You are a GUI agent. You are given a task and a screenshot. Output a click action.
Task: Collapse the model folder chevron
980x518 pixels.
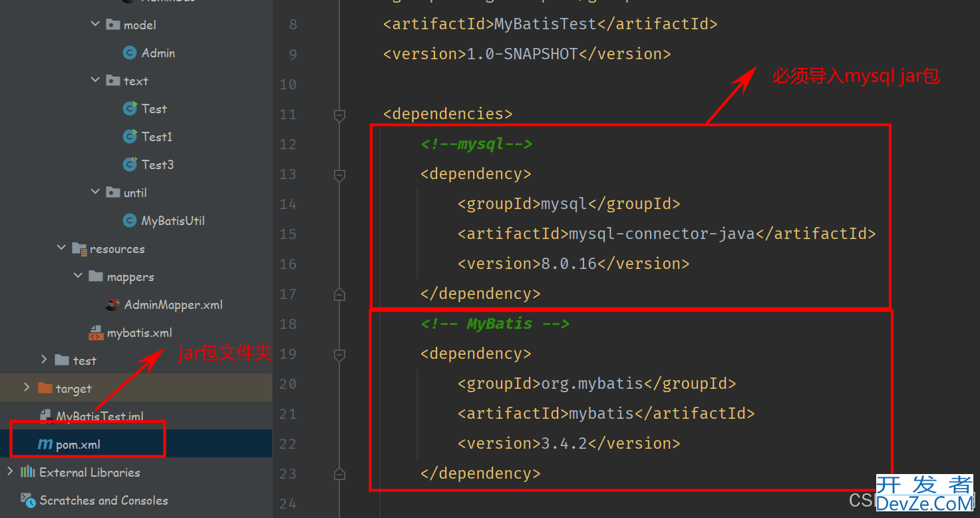pos(95,24)
